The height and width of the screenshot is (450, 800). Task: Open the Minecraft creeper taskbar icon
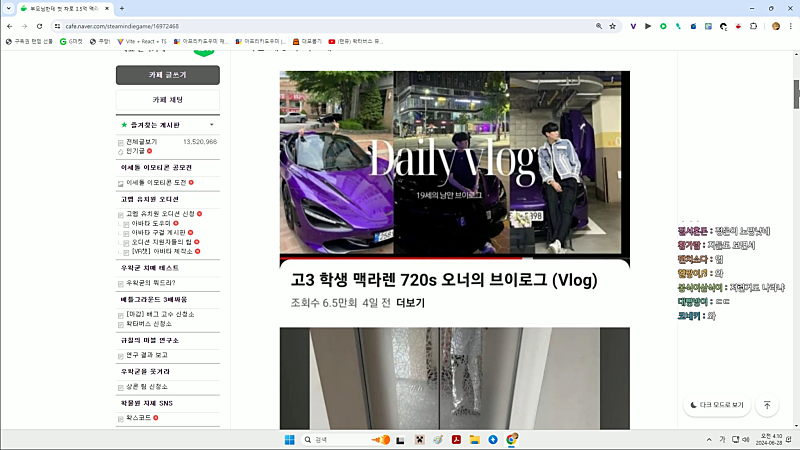(x=419, y=440)
